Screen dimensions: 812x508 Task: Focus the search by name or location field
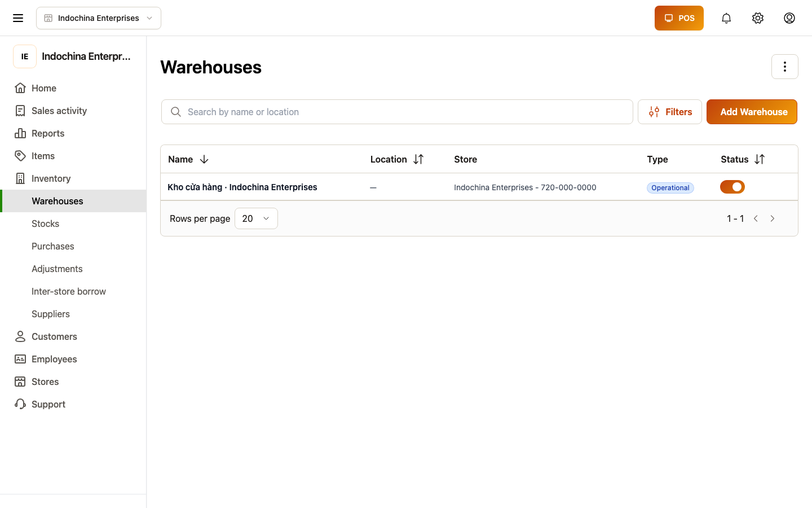coord(397,112)
